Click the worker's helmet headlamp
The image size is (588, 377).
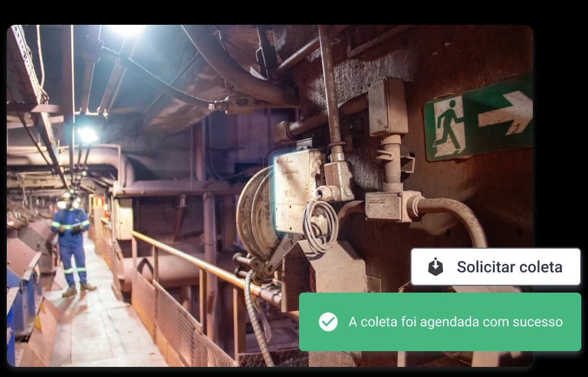click(x=68, y=195)
